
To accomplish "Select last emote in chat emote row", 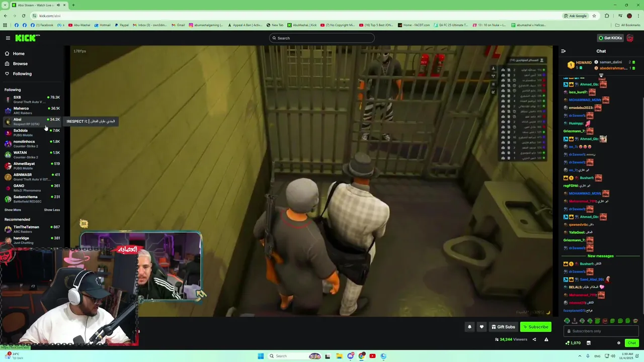I will pos(635,321).
